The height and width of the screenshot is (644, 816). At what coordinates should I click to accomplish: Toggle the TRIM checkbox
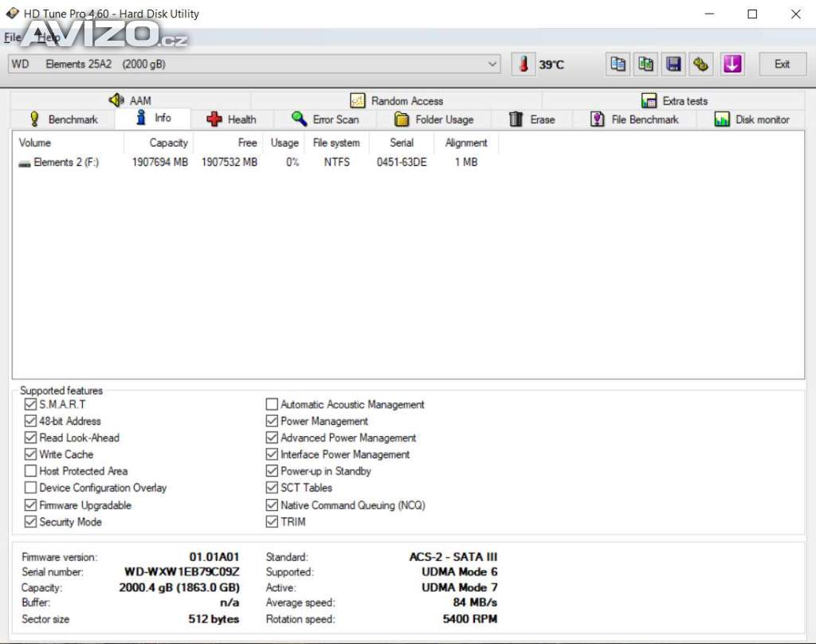coord(272,521)
